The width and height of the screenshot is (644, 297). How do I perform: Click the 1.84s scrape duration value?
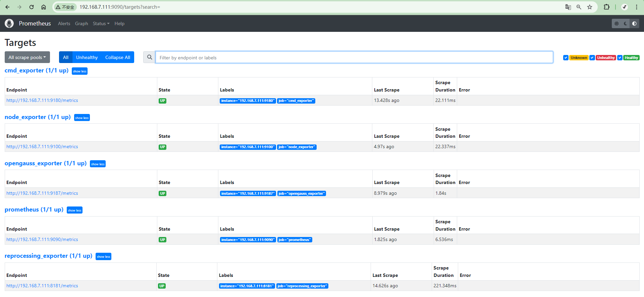pos(441,193)
